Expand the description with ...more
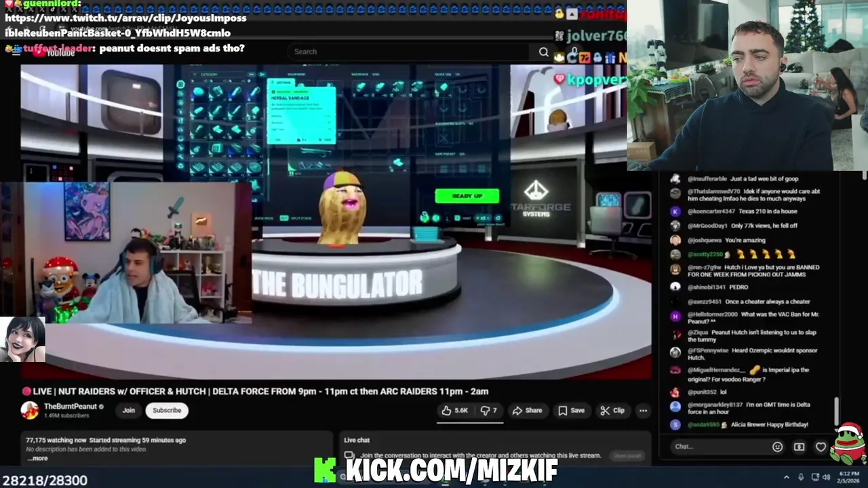The image size is (868, 488). click(x=37, y=458)
